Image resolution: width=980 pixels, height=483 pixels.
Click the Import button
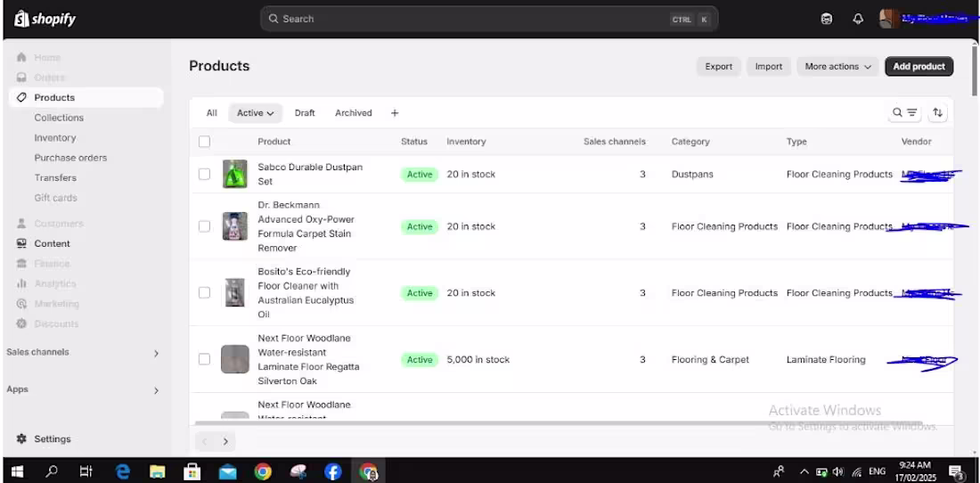coord(769,66)
